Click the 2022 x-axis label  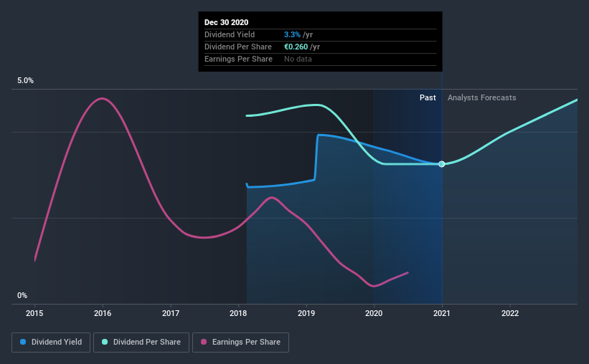pyautogui.click(x=510, y=313)
